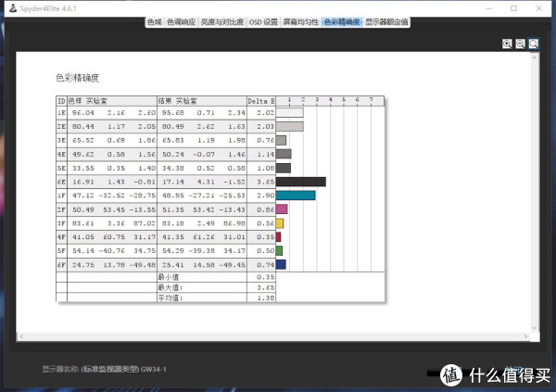This screenshot has width=556, height=392.
Task: Select the 亮度与对比度 tab
Action: click(x=222, y=22)
